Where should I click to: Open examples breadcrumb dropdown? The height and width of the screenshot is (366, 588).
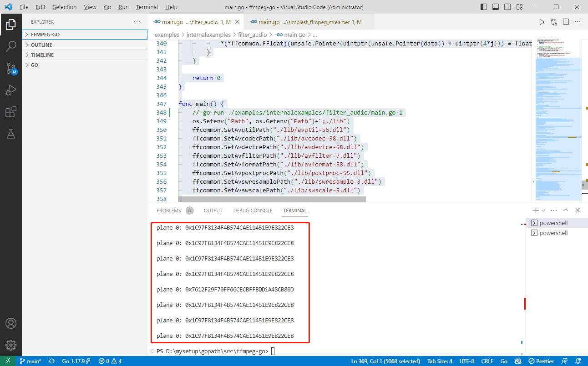pyautogui.click(x=167, y=35)
